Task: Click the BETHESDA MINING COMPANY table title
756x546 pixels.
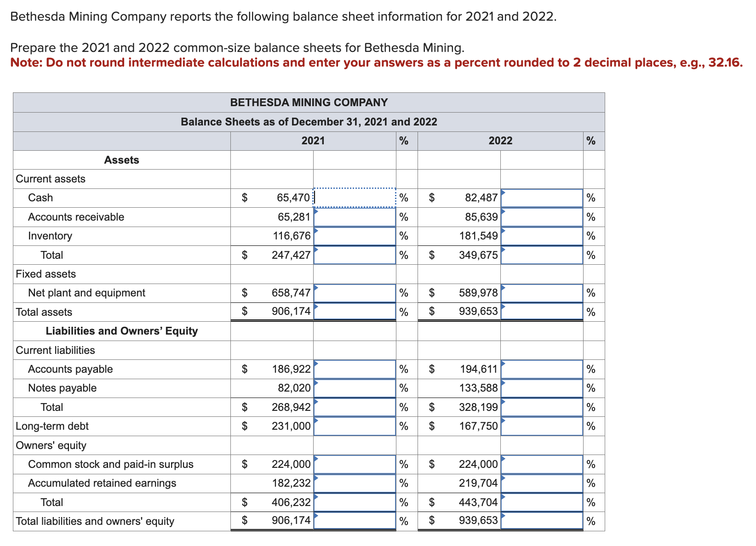Action: tap(309, 102)
